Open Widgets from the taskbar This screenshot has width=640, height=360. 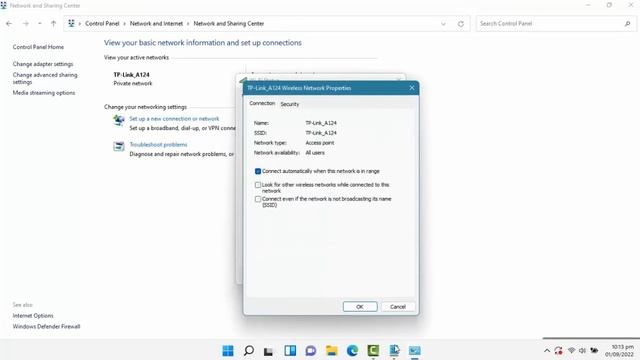coord(290,351)
